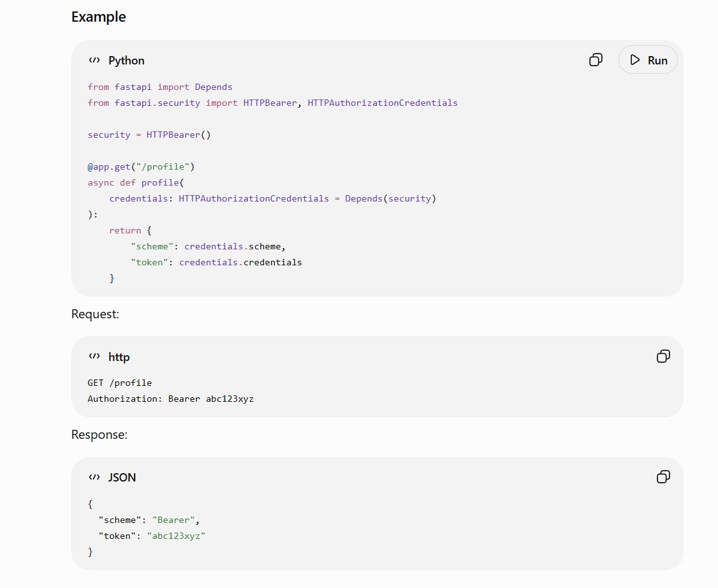718x588 pixels.
Task: Click the Depends(security) parameter line
Action: click(x=272, y=198)
